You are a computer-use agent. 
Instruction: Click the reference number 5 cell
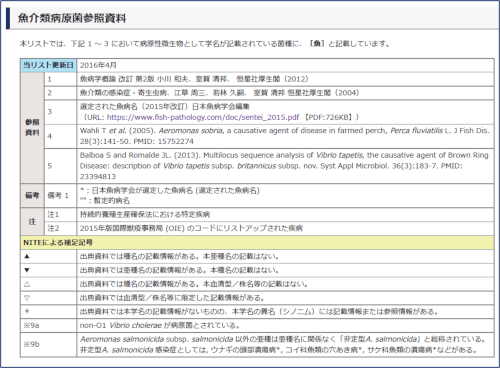tap(60, 166)
